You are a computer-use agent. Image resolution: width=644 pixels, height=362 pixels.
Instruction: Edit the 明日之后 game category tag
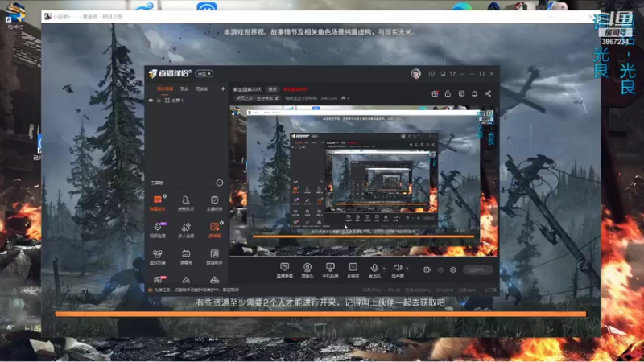tap(258, 98)
